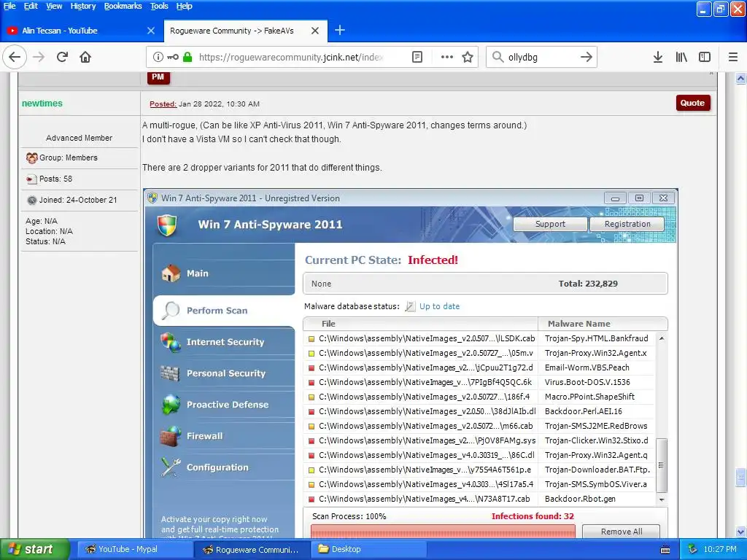747x560 pixels.
Task: Open the File menu
Action: pos(9,6)
